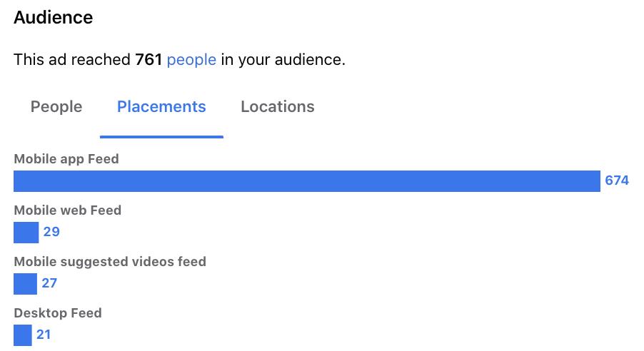Click the bold 761 reach number

149,59
